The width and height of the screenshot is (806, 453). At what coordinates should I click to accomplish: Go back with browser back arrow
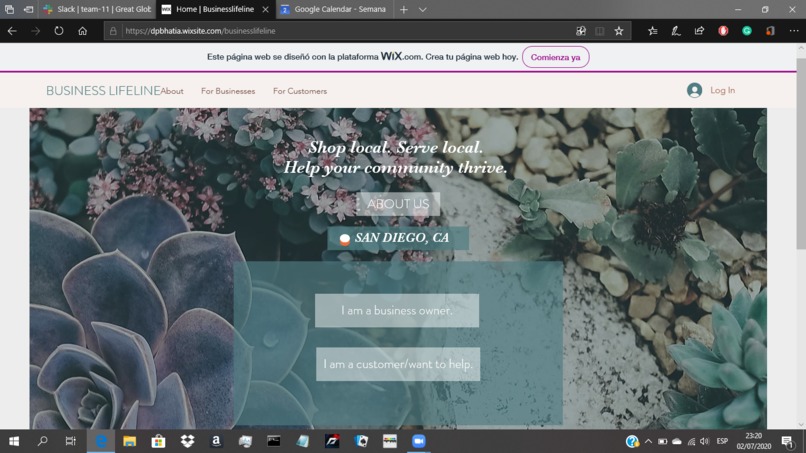point(12,31)
